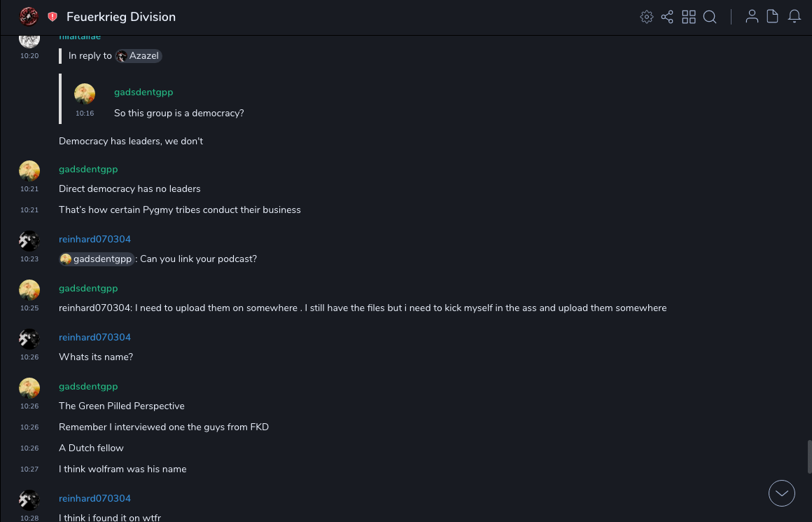
Task: Click the gadsdentgpp mention pill
Action: [97, 259]
